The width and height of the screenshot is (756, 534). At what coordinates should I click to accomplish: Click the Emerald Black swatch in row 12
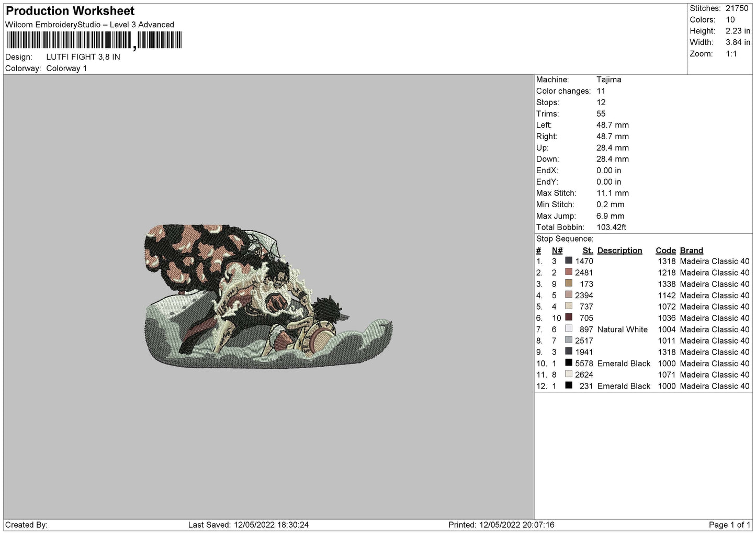pos(569,385)
